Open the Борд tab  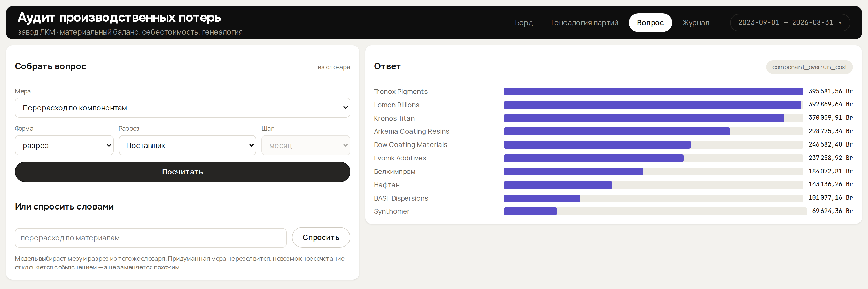point(524,22)
